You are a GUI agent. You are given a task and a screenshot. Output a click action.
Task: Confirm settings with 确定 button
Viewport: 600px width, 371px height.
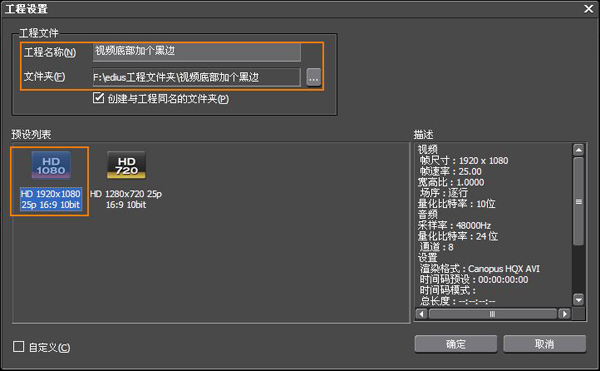[456, 344]
